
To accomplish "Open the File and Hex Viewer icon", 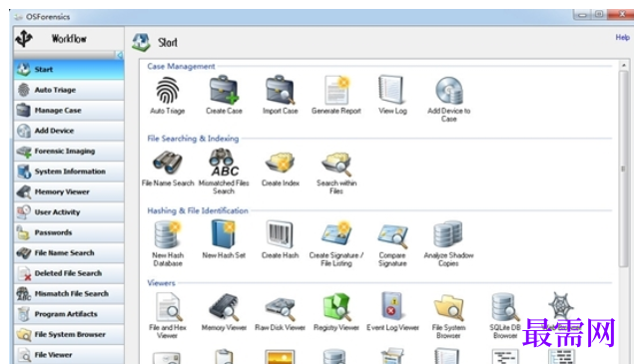I will [168, 307].
